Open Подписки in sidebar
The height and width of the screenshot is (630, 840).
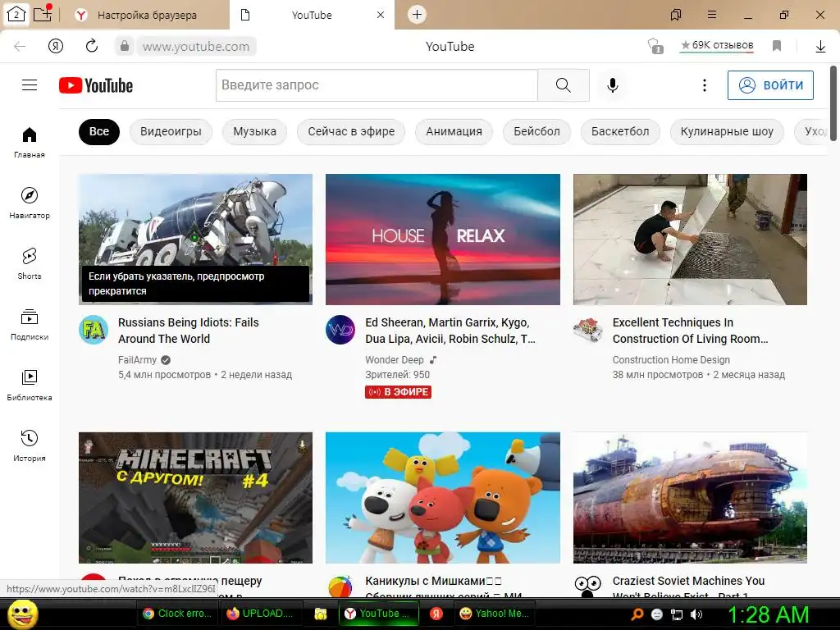tap(30, 324)
